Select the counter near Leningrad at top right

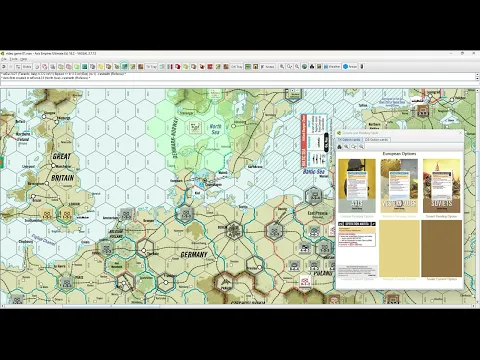tap(423, 110)
